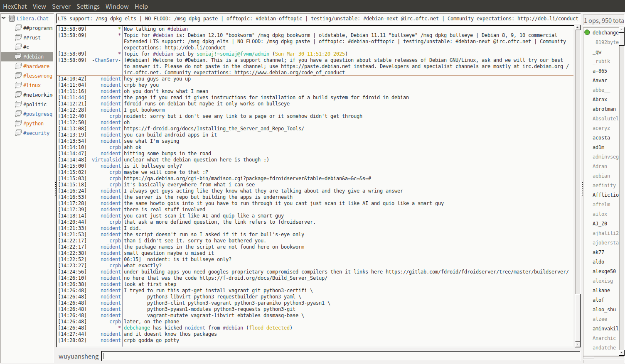Open the gitlab fdroidserver buildserver link
Screen dimensions: 625x364
click(x=477, y=272)
